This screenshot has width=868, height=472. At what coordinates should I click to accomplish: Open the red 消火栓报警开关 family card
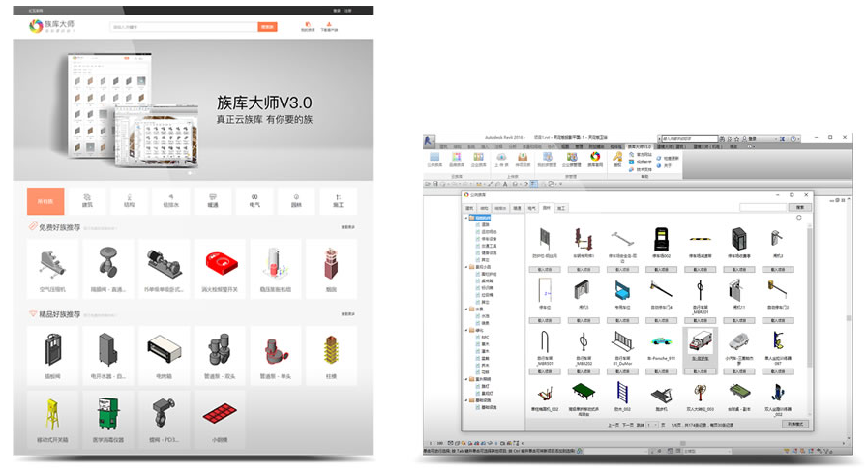220,269
